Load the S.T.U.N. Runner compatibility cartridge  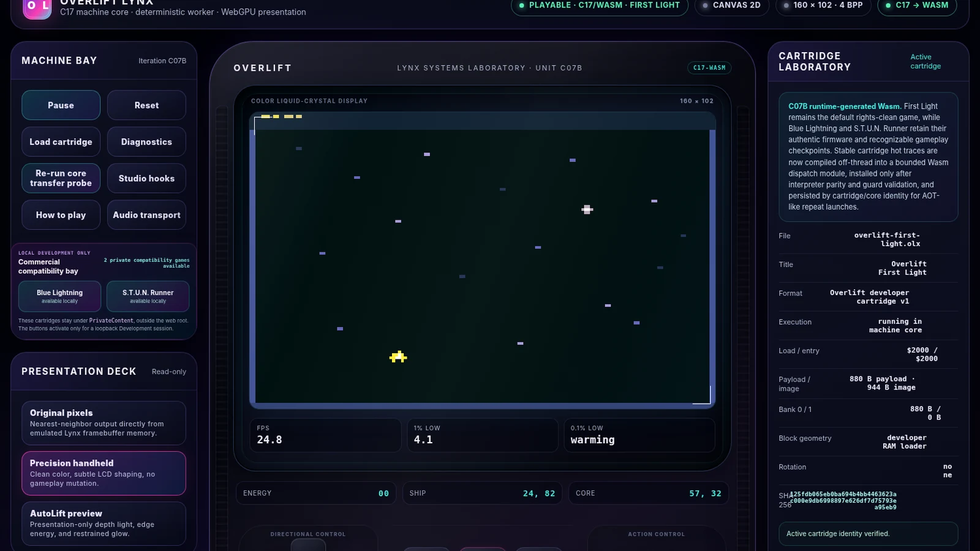click(148, 296)
